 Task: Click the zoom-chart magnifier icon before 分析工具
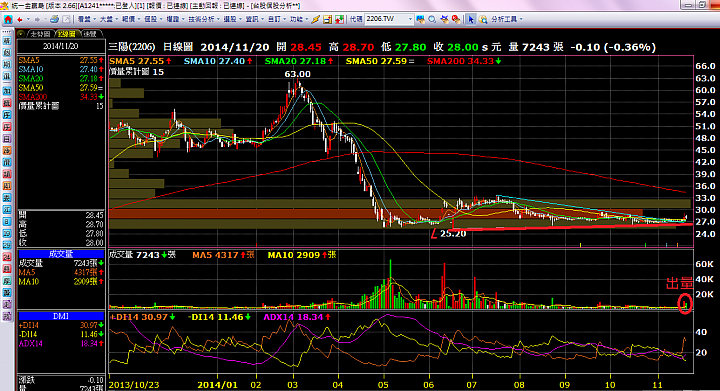(483, 19)
